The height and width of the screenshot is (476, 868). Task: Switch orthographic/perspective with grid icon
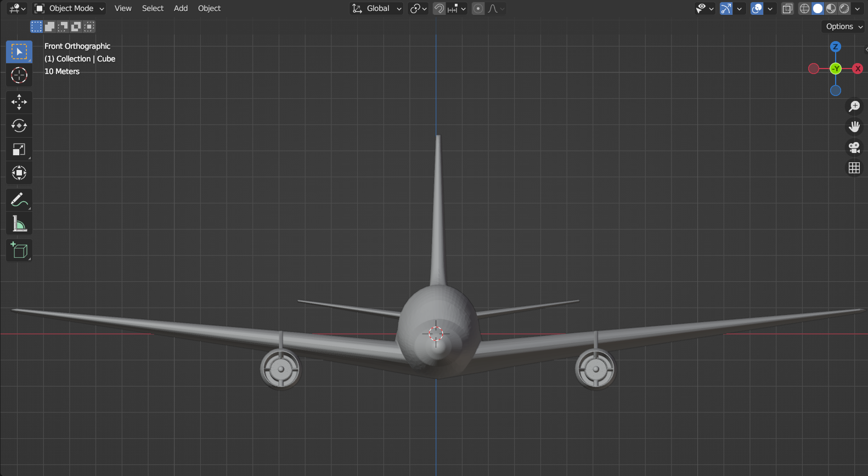point(854,168)
